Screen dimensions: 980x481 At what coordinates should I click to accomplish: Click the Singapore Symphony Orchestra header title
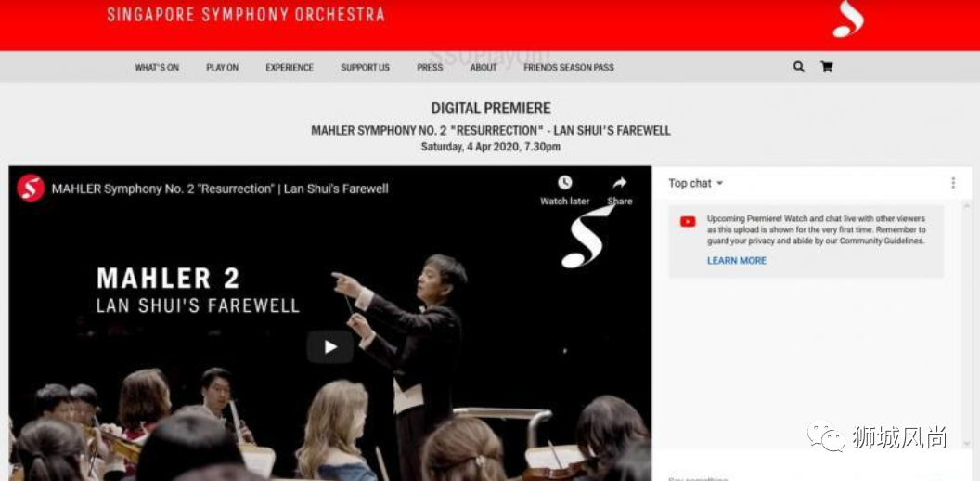click(246, 14)
